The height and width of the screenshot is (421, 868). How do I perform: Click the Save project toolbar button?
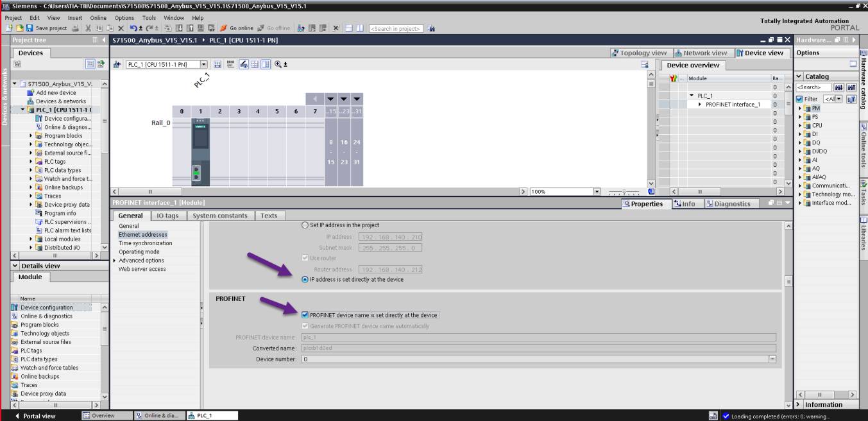(45, 28)
